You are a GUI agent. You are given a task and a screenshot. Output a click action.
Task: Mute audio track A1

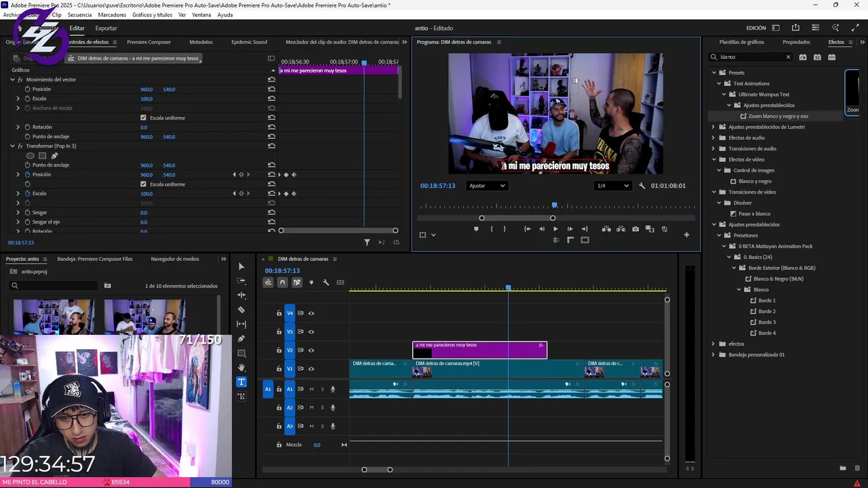point(311,389)
